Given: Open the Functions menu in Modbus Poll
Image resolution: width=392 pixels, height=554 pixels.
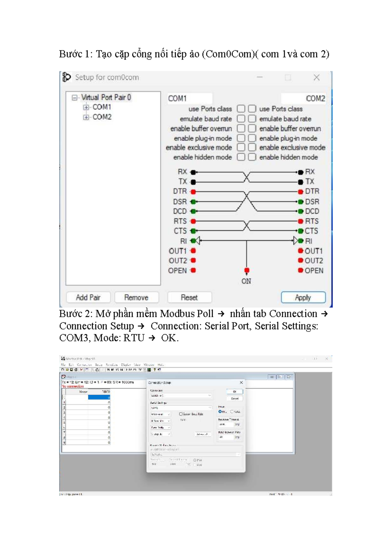Looking at the screenshot, I should [x=112, y=365].
